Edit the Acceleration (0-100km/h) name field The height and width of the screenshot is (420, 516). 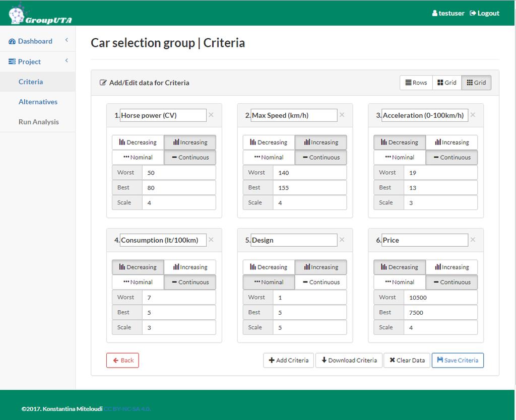pyautogui.click(x=425, y=115)
